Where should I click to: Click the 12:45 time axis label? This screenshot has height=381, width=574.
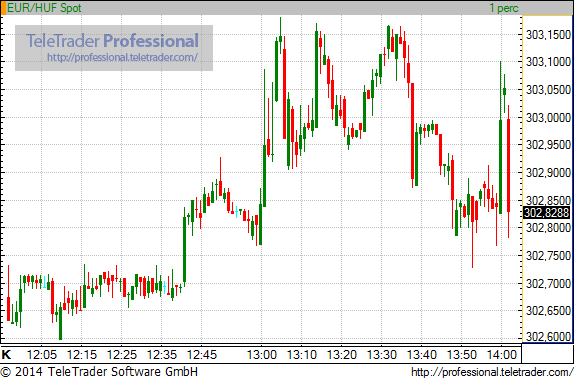202,355
